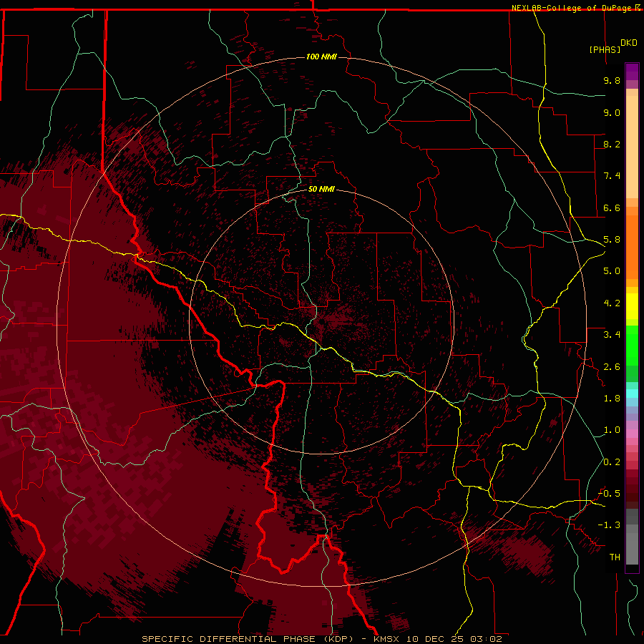Click the -0.5 scale value

[x=609, y=494]
